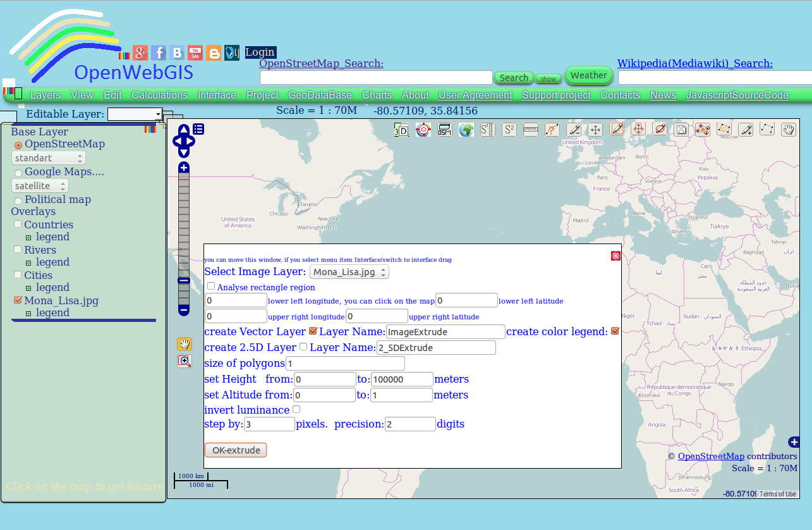Enable the Cities overlay
The image size is (812, 530).
(x=18, y=275)
